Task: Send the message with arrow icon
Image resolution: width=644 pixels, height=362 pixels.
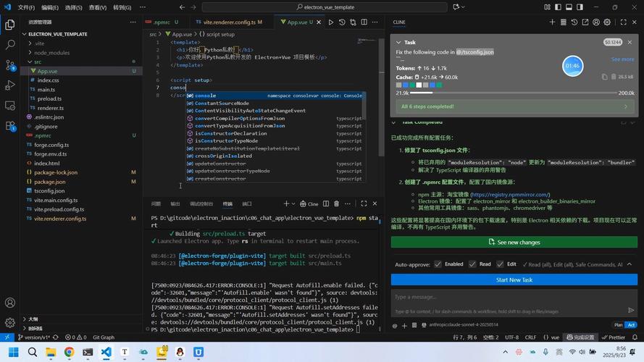Action: pos(631,311)
